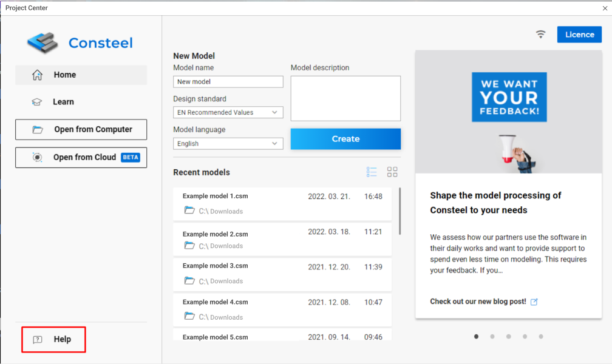Select the third carousel page dot
The height and width of the screenshot is (364, 612).
(x=509, y=336)
